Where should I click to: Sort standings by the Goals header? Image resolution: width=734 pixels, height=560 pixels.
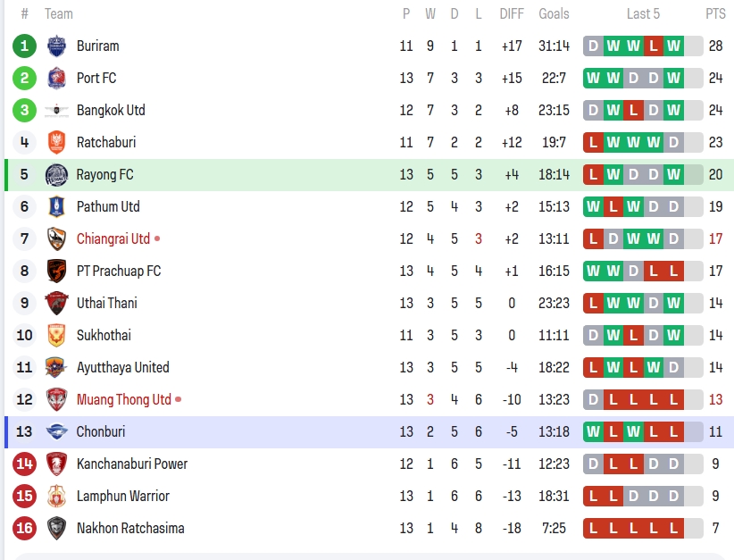554,13
